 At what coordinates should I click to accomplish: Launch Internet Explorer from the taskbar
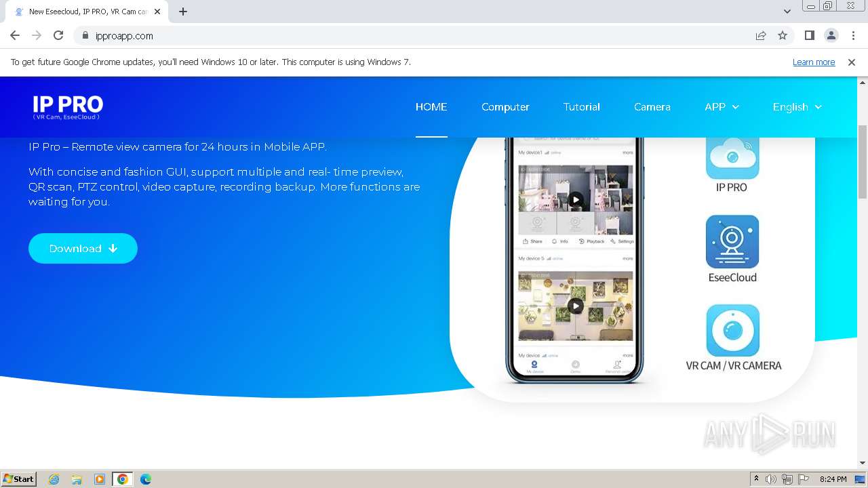(x=54, y=479)
